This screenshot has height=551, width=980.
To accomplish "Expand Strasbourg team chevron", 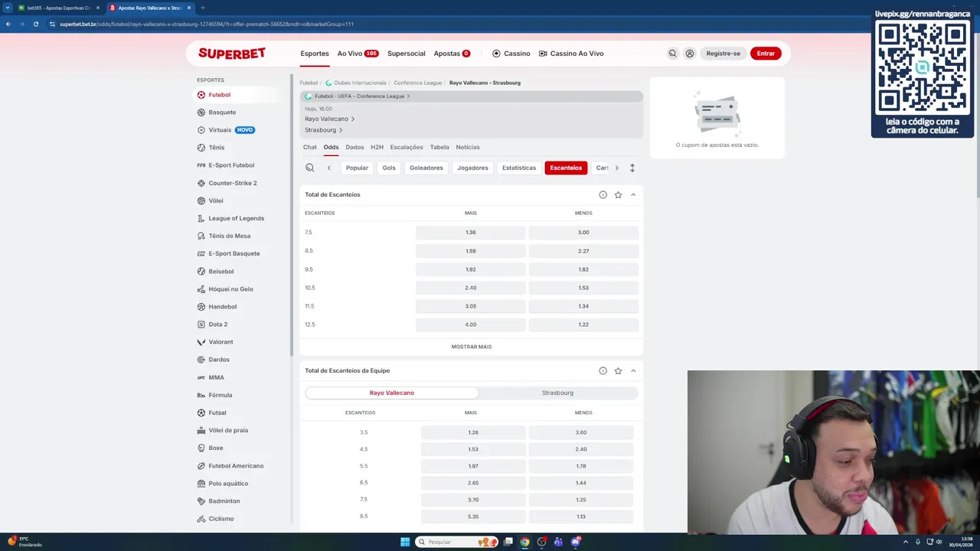I will pyautogui.click(x=341, y=130).
